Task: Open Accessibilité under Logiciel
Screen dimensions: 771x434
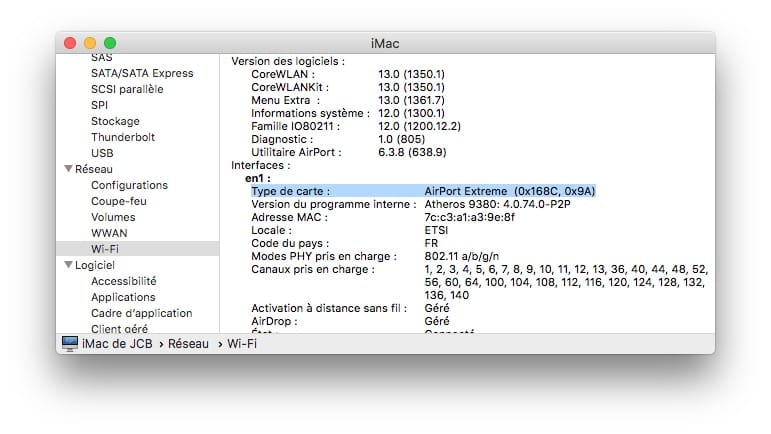Action: [x=123, y=281]
